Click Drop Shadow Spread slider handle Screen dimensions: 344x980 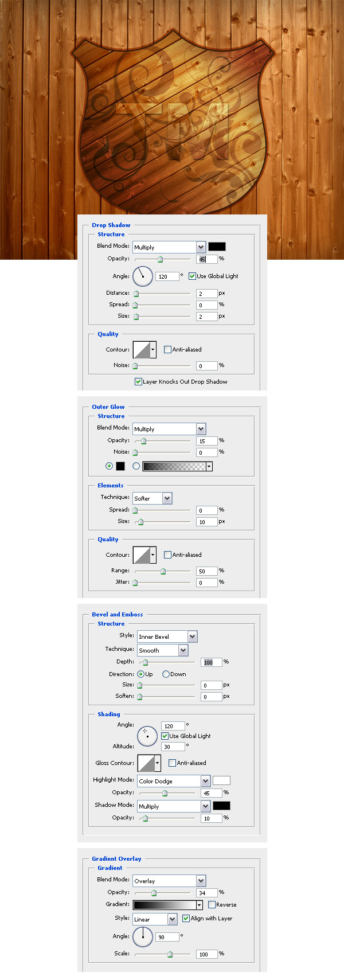point(135,305)
